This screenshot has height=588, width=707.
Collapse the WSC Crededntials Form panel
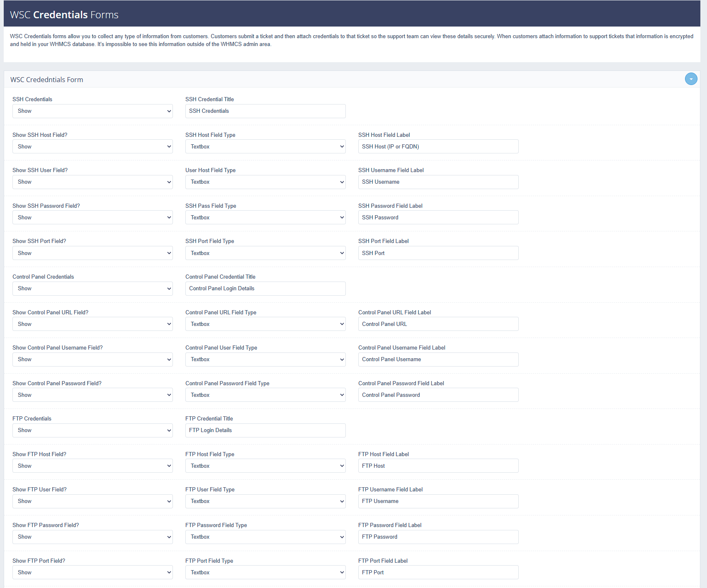691,79
